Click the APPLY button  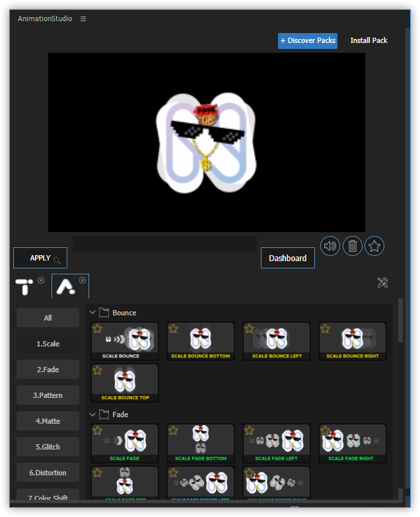40,258
